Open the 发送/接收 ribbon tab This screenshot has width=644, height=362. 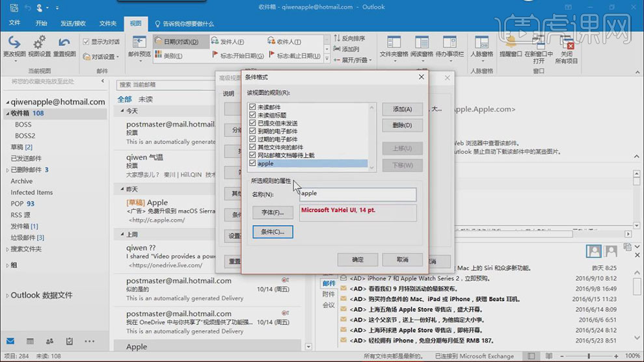73,23
